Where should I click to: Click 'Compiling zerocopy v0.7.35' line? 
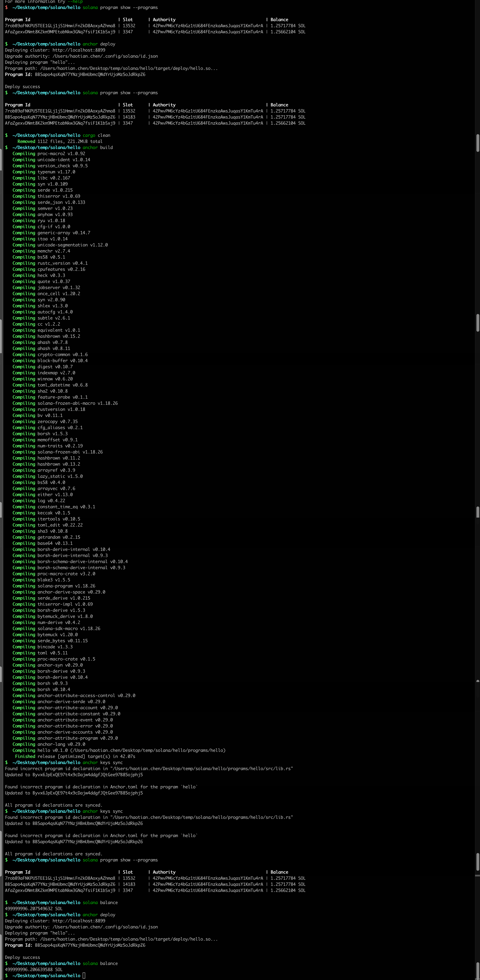45,422
